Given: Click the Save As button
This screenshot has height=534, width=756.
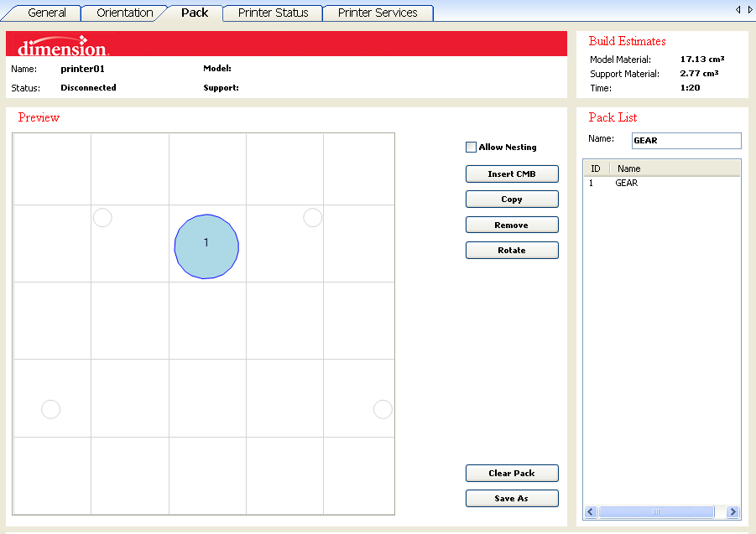Looking at the screenshot, I should click(x=512, y=498).
